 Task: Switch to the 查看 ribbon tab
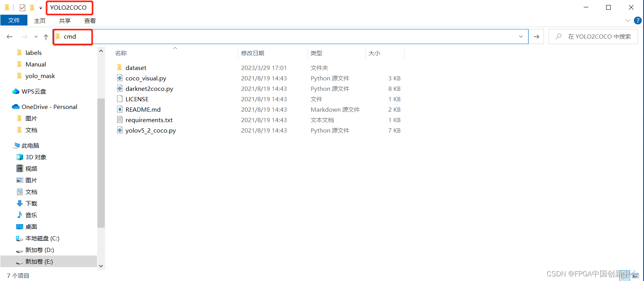tap(90, 21)
